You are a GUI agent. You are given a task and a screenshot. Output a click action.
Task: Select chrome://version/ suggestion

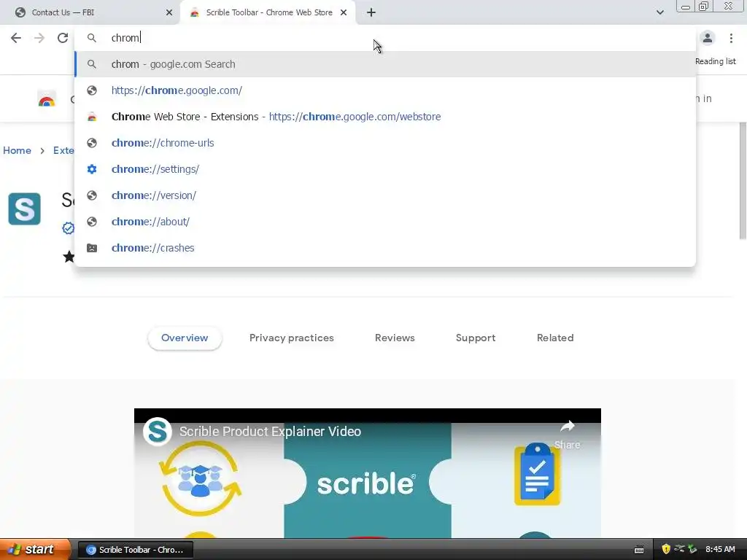(385, 195)
